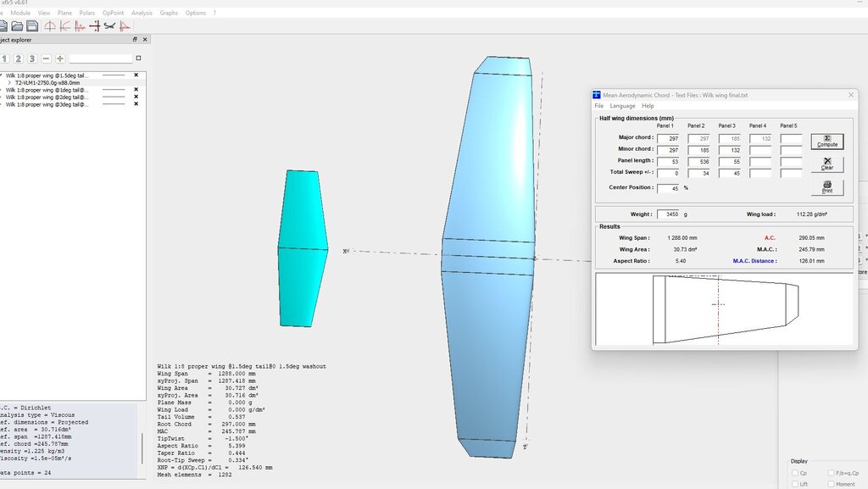Toggle the Moment display checkbox
The height and width of the screenshot is (489, 868).
coord(831,484)
